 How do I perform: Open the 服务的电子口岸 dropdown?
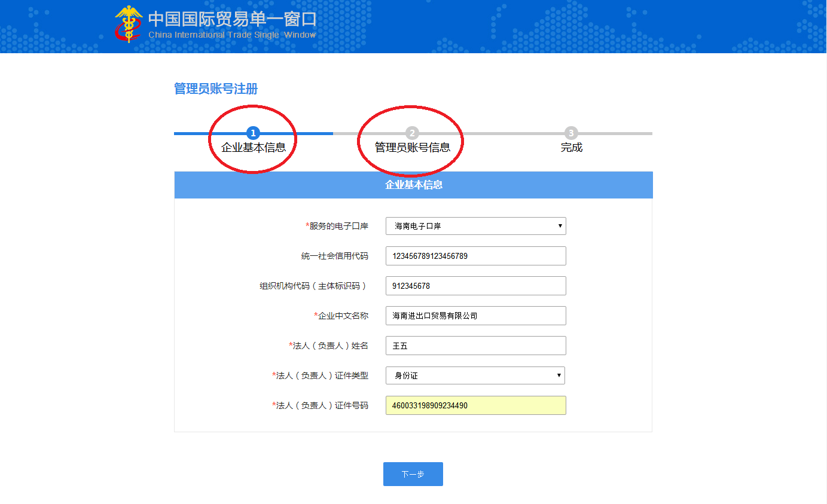coord(475,226)
